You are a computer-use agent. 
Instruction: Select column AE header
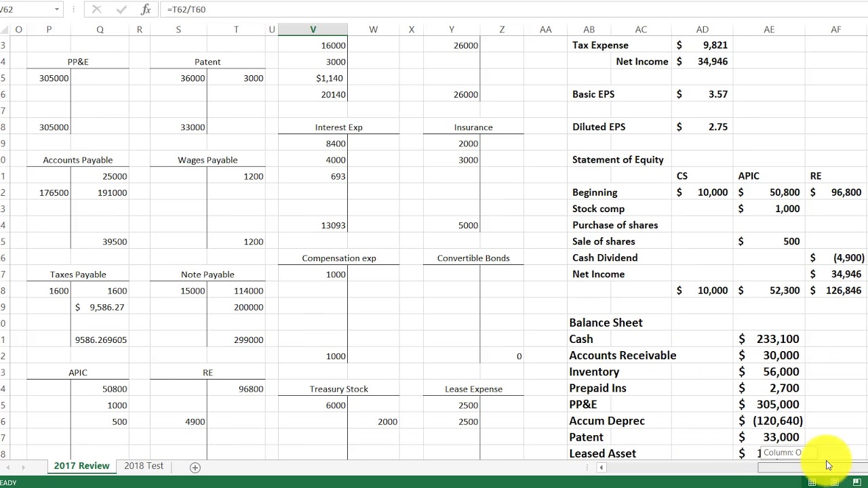pyautogui.click(x=769, y=30)
